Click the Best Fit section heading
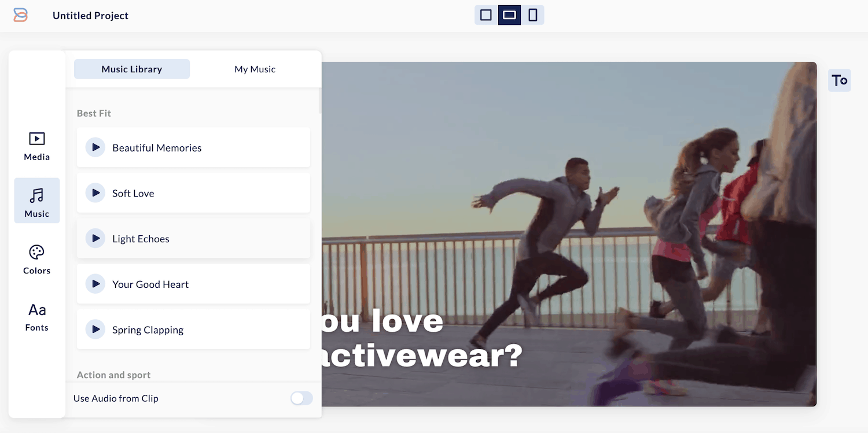Screen dimensions: 868x433 pos(94,113)
